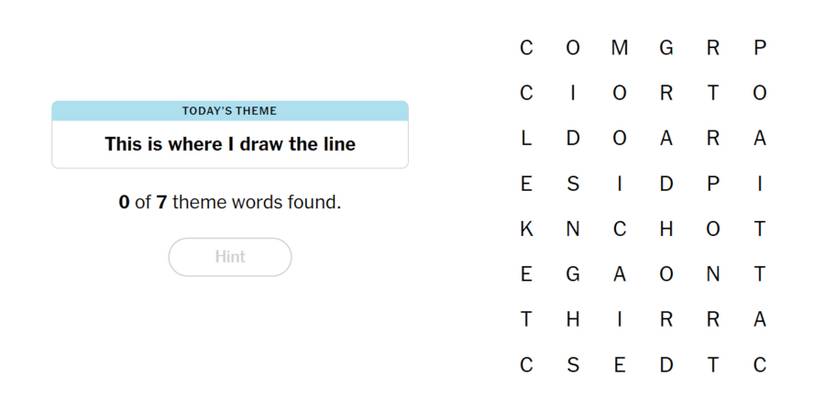The height and width of the screenshot is (413, 825).
Task: Select the P ending the top row
Action: coord(759,47)
